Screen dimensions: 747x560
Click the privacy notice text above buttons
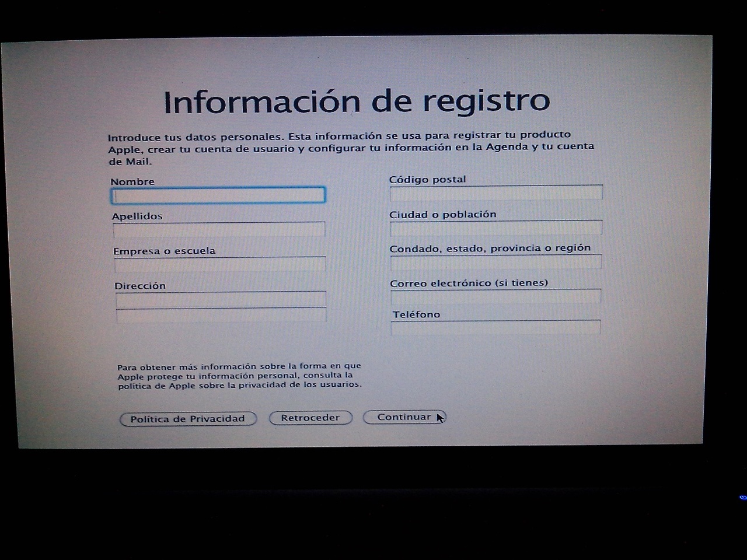coord(239,376)
